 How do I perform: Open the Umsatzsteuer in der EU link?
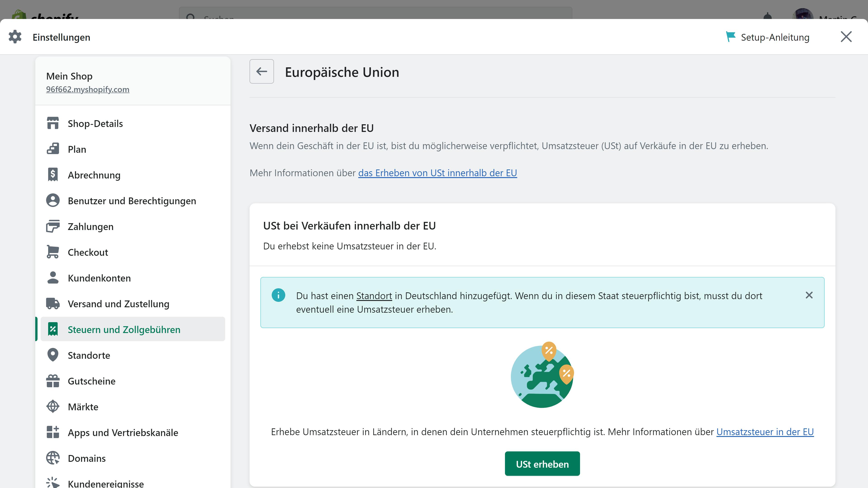[x=765, y=432]
